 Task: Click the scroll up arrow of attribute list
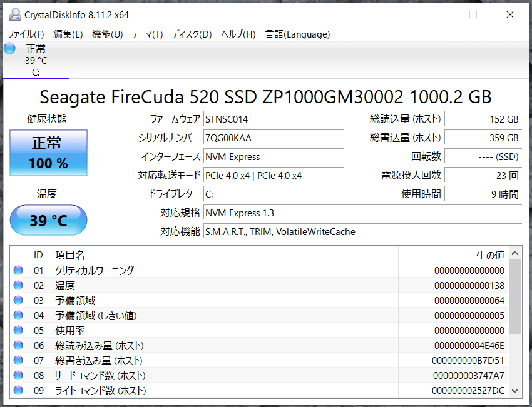coord(514,254)
